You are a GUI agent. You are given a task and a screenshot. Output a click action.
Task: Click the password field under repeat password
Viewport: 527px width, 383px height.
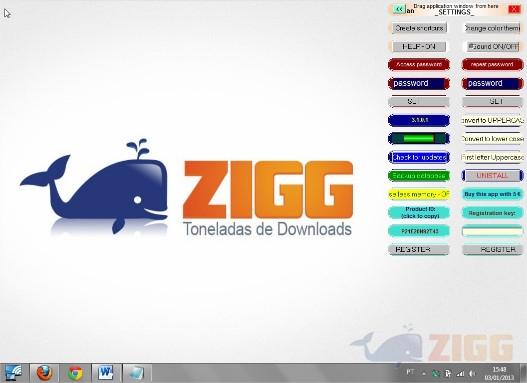coord(492,83)
